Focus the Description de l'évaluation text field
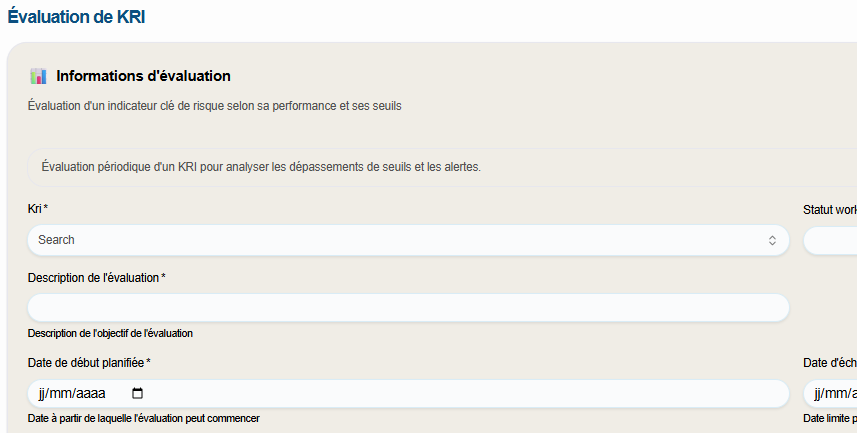This screenshot has height=433, width=857. pyautogui.click(x=408, y=308)
